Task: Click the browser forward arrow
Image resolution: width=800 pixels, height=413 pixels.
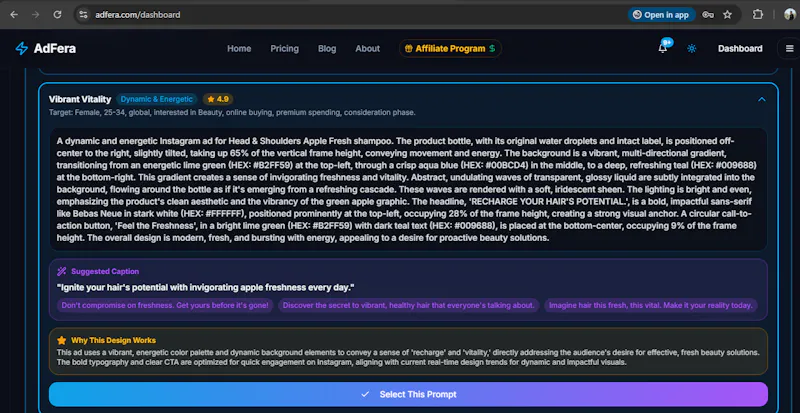Action: 36,15
